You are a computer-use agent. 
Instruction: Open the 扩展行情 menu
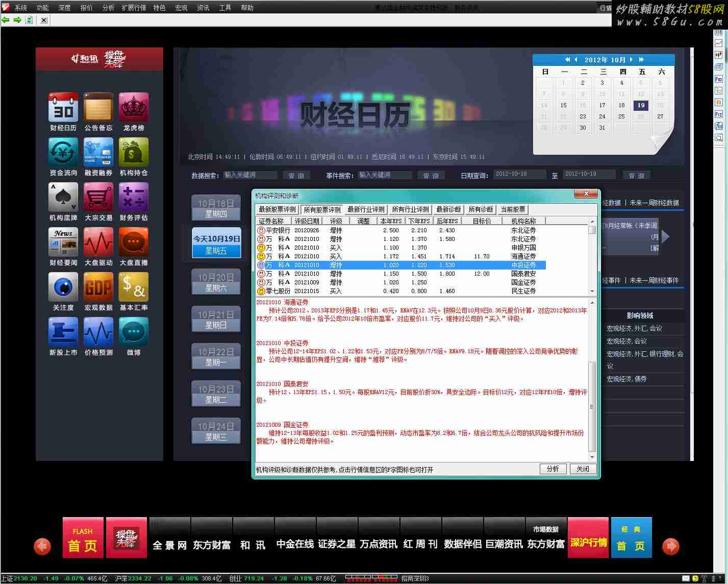134,8
